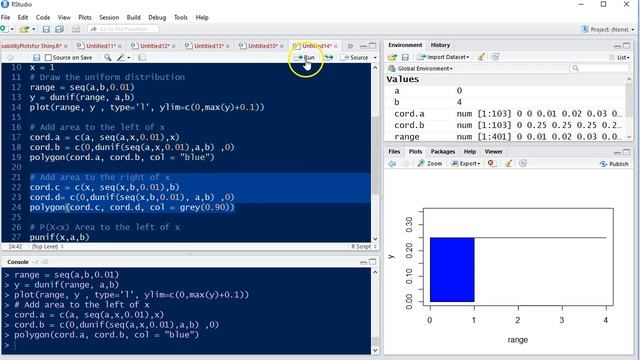This screenshot has width=640, height=360.
Task: Print the current file
Action: click(x=76, y=29)
